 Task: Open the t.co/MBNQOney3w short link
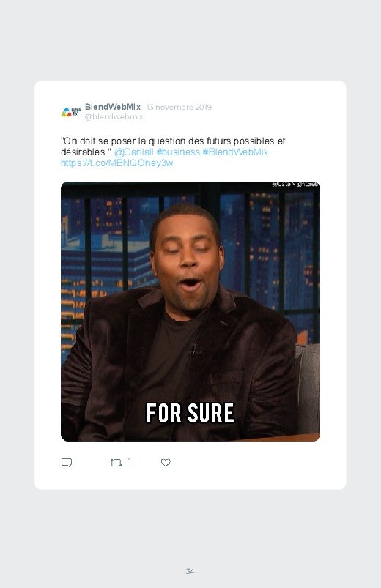(116, 163)
